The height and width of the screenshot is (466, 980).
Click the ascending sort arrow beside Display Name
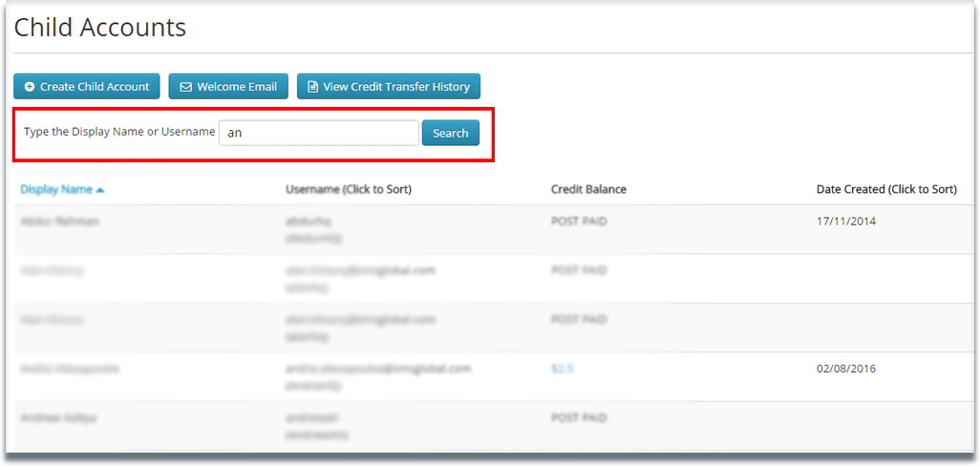tap(100, 190)
